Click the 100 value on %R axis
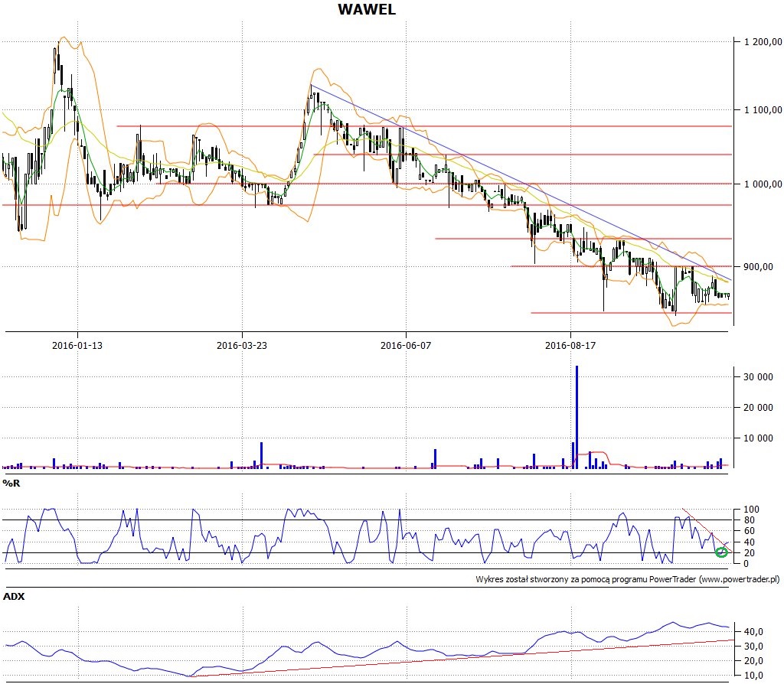 (x=752, y=510)
